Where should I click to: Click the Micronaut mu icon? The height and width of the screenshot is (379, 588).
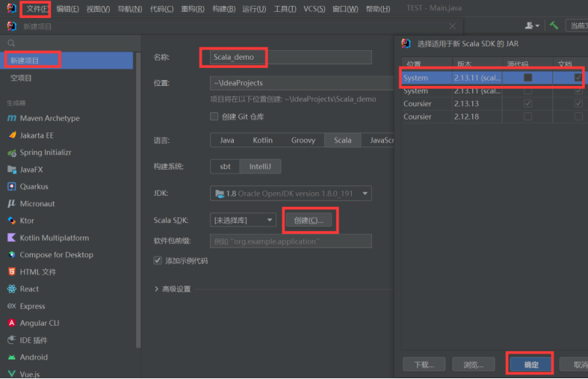[12, 203]
